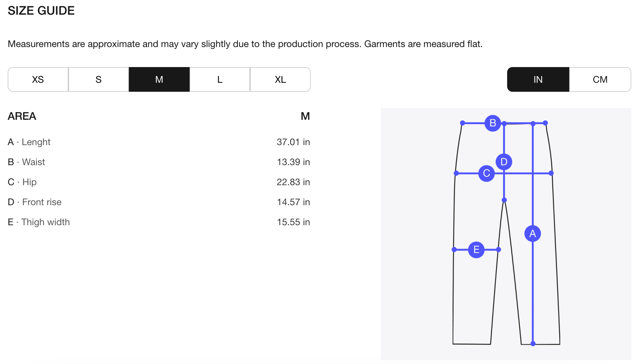Click the D · Front rise row label

click(x=35, y=202)
